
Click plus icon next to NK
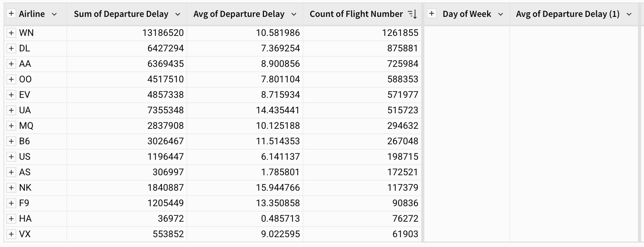pos(11,188)
